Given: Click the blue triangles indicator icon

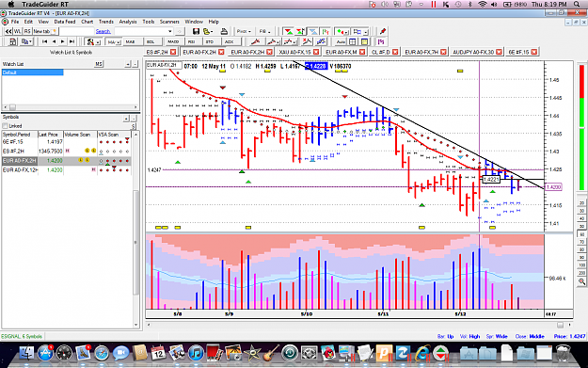Looking at the screenshot, I should click(313, 31).
